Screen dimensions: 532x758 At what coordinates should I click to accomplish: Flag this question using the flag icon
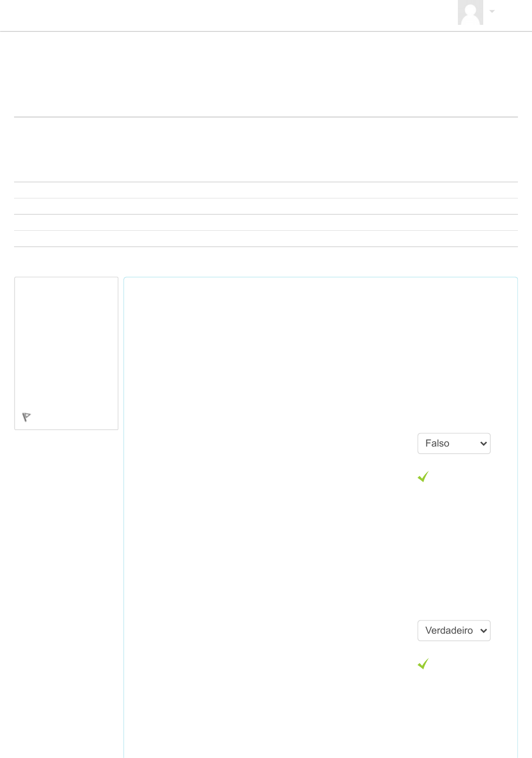click(27, 417)
